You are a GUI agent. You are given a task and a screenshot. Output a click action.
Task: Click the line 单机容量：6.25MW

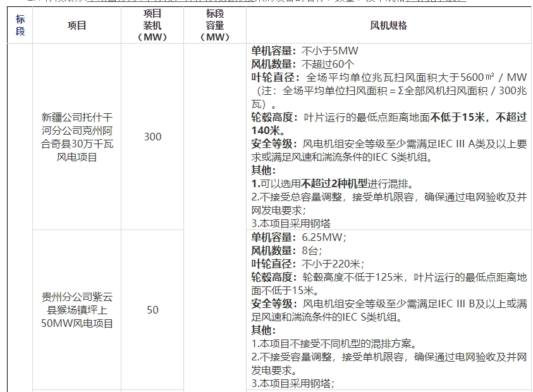298,237
